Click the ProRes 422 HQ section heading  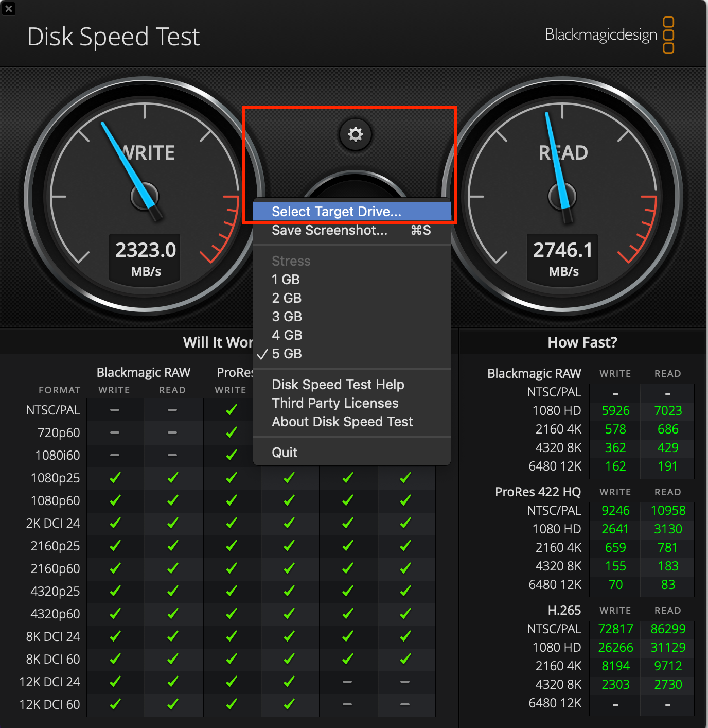tap(538, 492)
